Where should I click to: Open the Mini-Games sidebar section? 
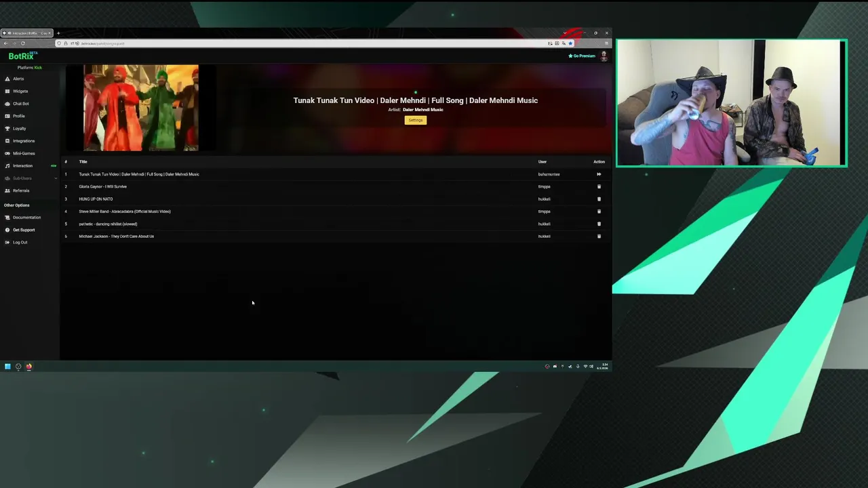coord(23,153)
